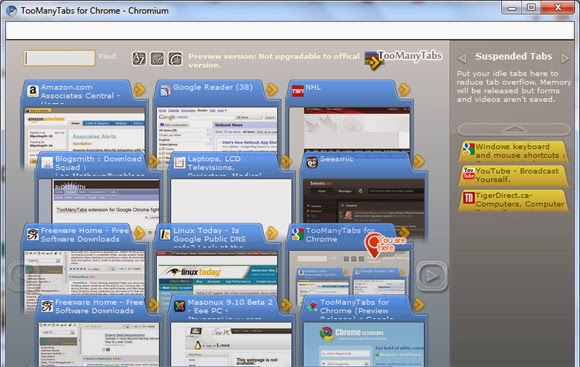
Task: Focus the tab search input field
Action: [x=60, y=58]
